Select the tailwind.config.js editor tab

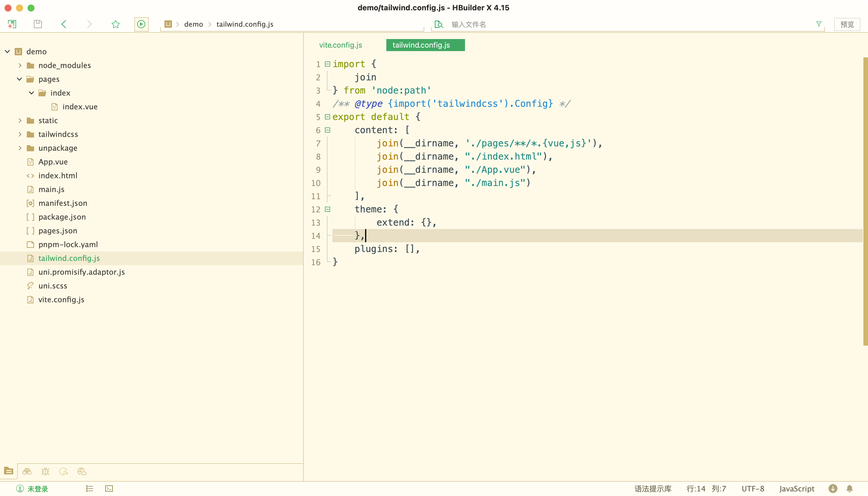click(x=425, y=45)
